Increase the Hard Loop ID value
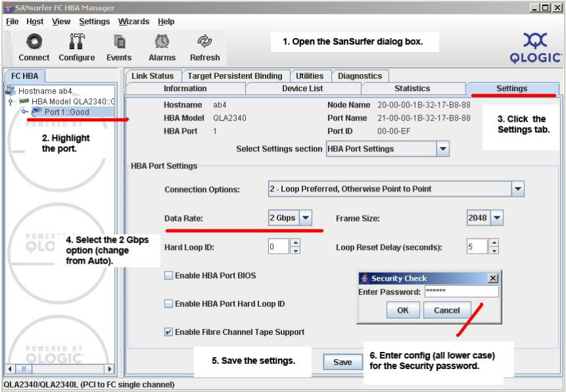Viewport: 566px width, 392px height. coord(295,243)
